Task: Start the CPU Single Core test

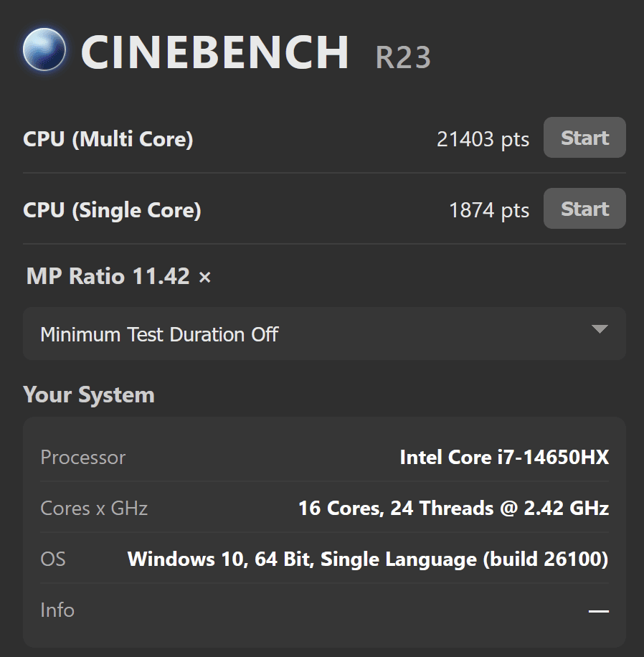Action: pyautogui.click(x=584, y=209)
